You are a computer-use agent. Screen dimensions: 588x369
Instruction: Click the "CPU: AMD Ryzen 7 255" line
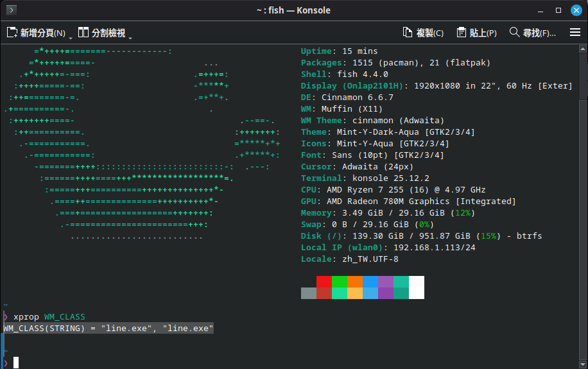(393, 190)
